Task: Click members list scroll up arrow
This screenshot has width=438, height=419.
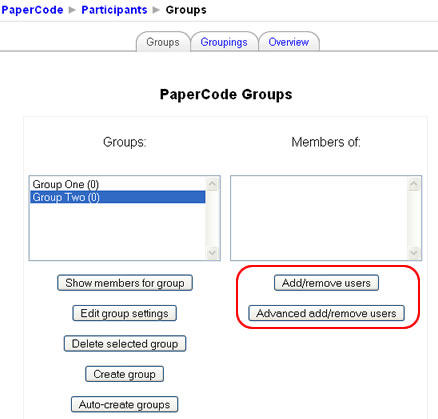Action: 414,184
